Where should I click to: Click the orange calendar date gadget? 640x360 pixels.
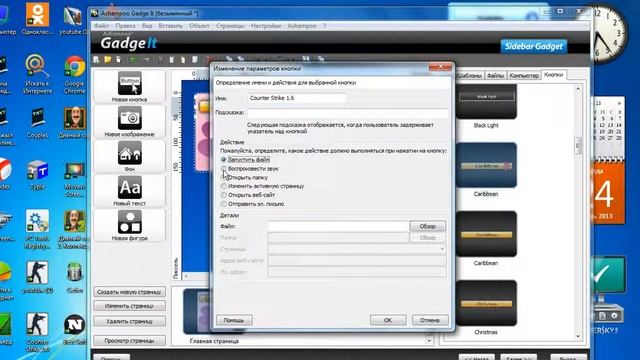tap(609, 193)
